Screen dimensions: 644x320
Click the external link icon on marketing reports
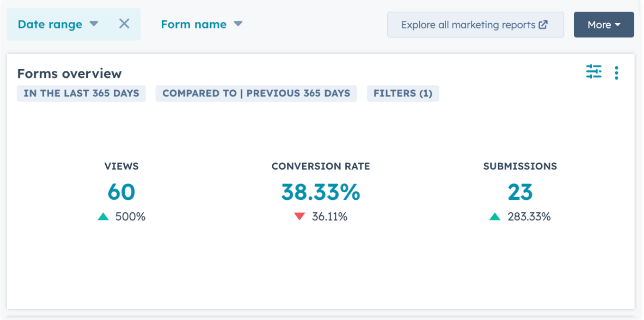543,25
